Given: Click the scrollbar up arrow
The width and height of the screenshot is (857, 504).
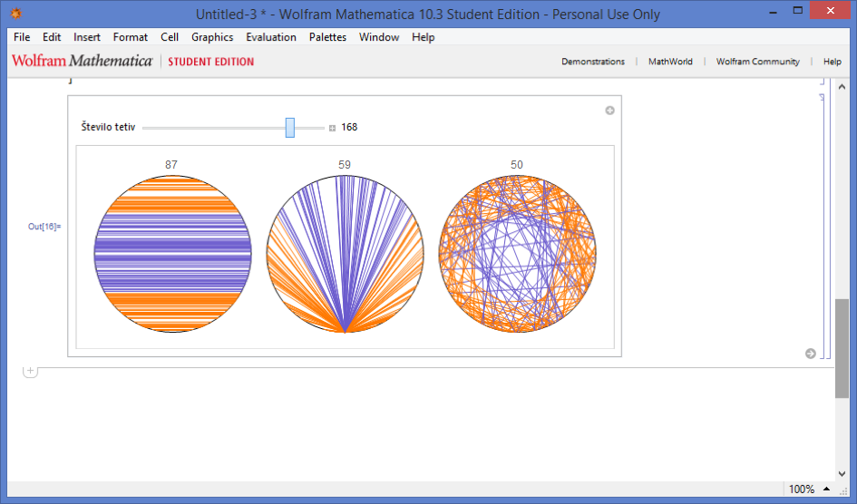Looking at the screenshot, I should [x=841, y=87].
